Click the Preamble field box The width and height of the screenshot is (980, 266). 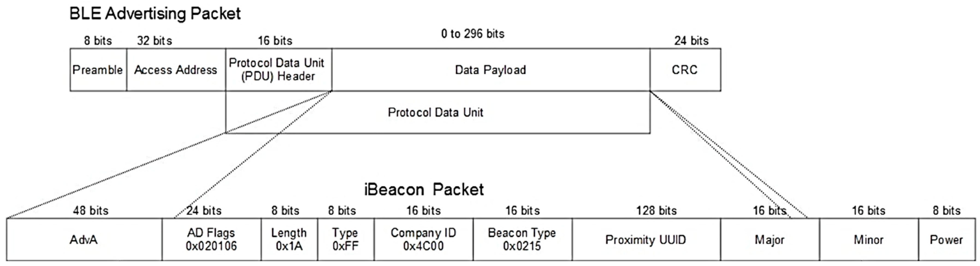tap(98, 70)
